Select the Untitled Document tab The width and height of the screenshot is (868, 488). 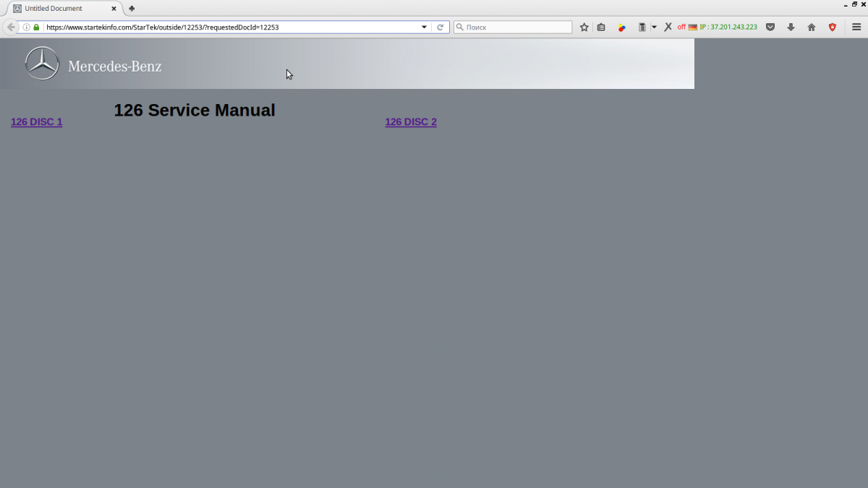tap(65, 9)
